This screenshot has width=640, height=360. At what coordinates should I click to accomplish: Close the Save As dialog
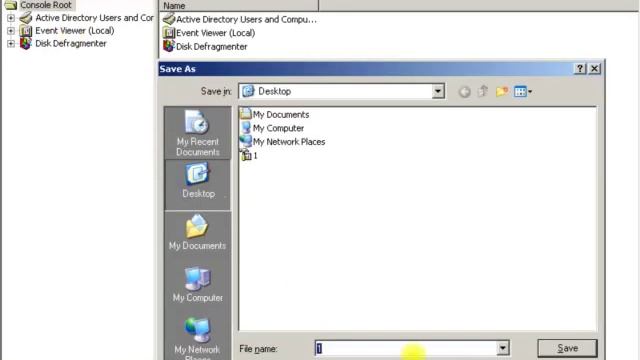pos(595,69)
